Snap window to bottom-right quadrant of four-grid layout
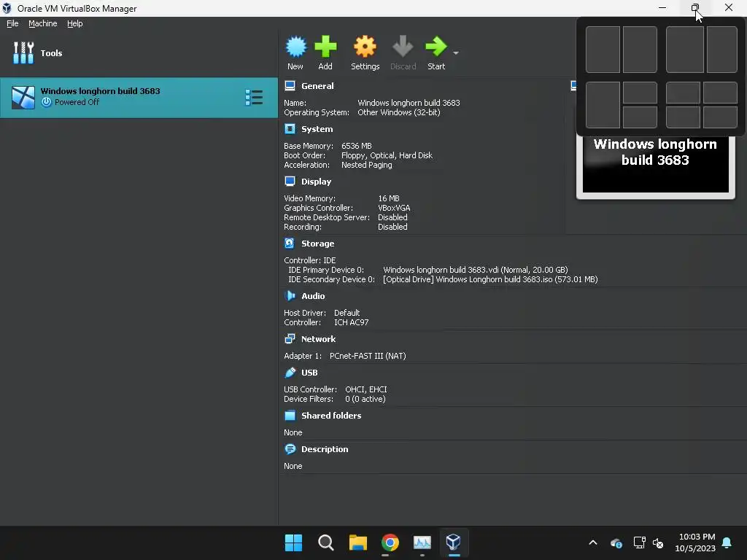 pyautogui.click(x=720, y=117)
